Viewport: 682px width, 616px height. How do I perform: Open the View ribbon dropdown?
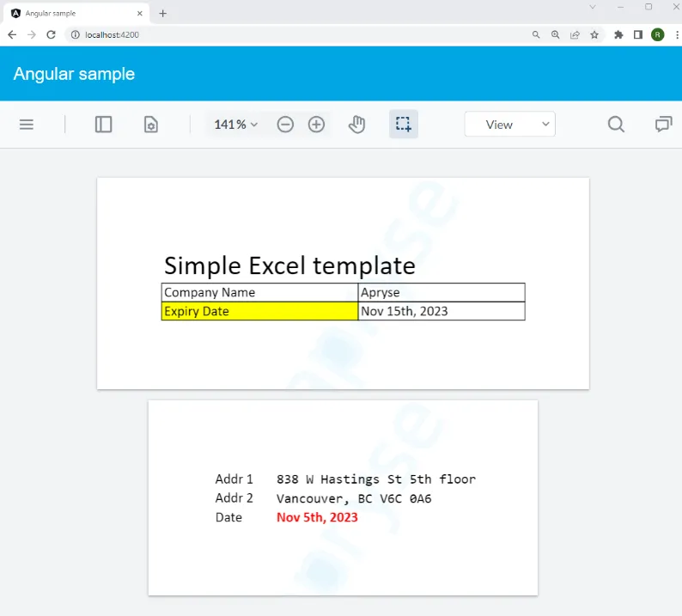(x=509, y=125)
